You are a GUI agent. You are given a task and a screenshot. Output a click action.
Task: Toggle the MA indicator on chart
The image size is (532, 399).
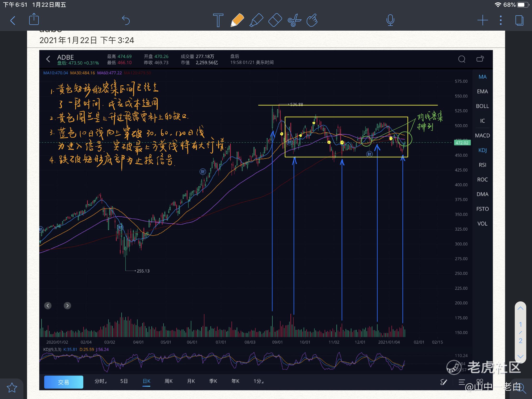tap(482, 77)
